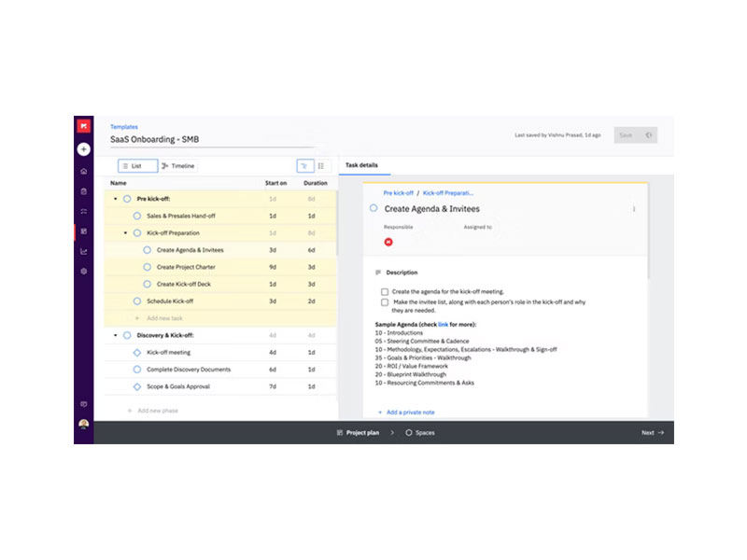
Task: Check the 'Make the invitee list' checkbox
Action: click(x=385, y=302)
